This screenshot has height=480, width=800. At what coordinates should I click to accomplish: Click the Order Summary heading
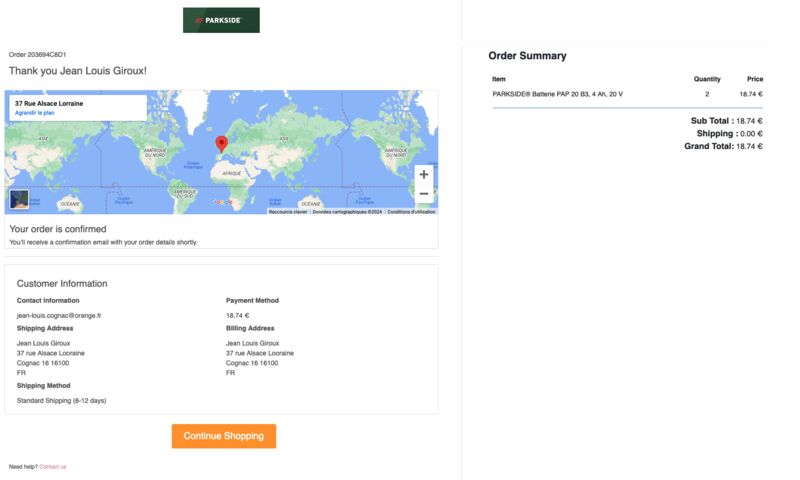pos(527,56)
